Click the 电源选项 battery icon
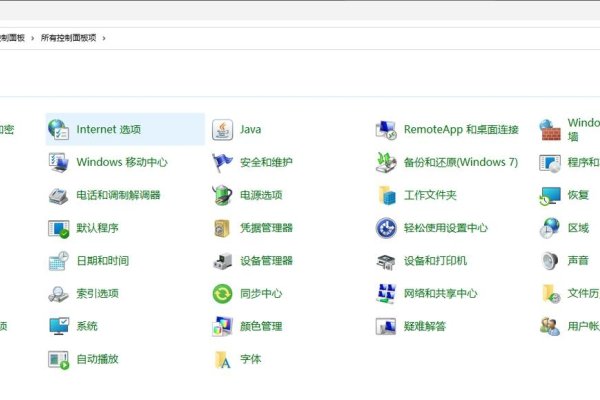This screenshot has height=400, width=600. click(222, 195)
